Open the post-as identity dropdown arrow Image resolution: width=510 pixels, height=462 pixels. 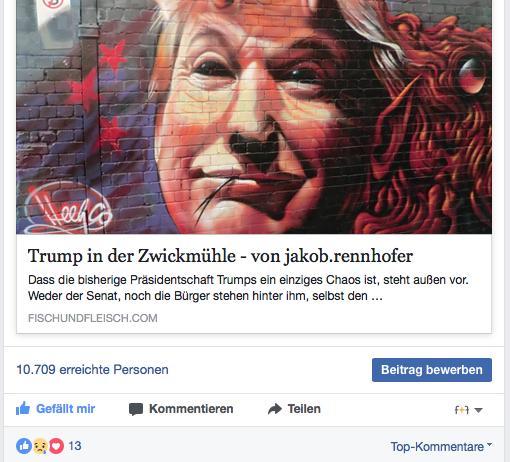point(478,410)
